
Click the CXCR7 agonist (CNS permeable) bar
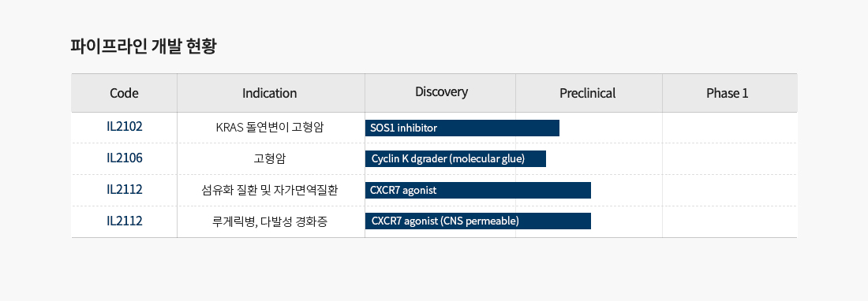pos(478,221)
